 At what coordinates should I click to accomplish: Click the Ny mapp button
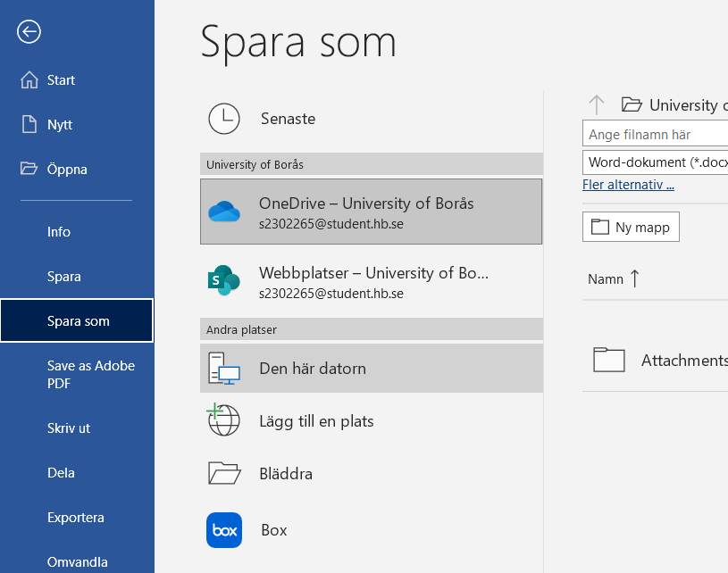coord(631,228)
